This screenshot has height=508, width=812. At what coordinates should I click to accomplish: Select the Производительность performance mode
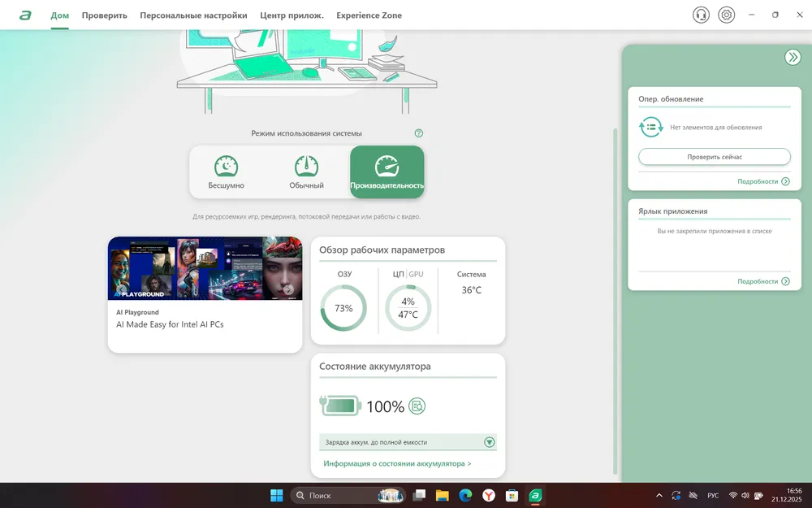click(387, 172)
